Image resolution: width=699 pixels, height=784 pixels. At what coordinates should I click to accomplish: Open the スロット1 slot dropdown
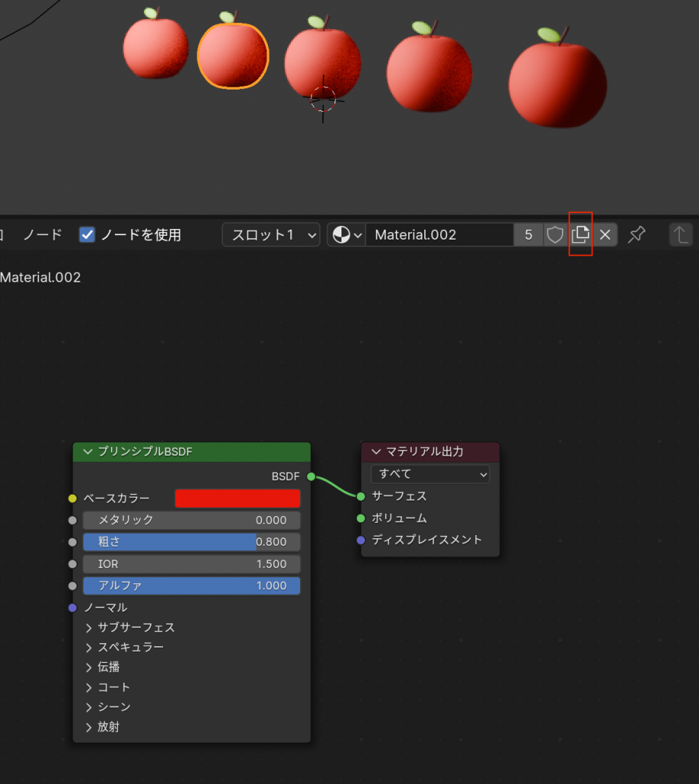tap(271, 235)
